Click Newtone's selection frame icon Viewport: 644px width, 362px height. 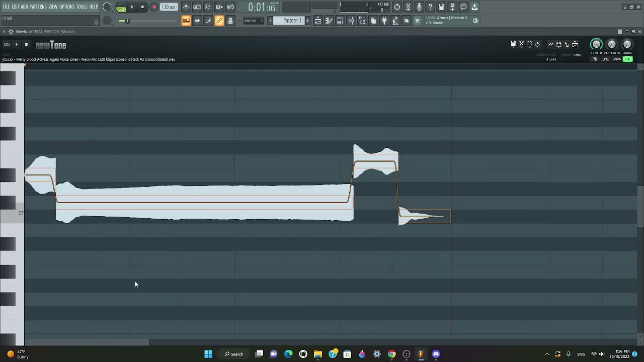click(529, 44)
